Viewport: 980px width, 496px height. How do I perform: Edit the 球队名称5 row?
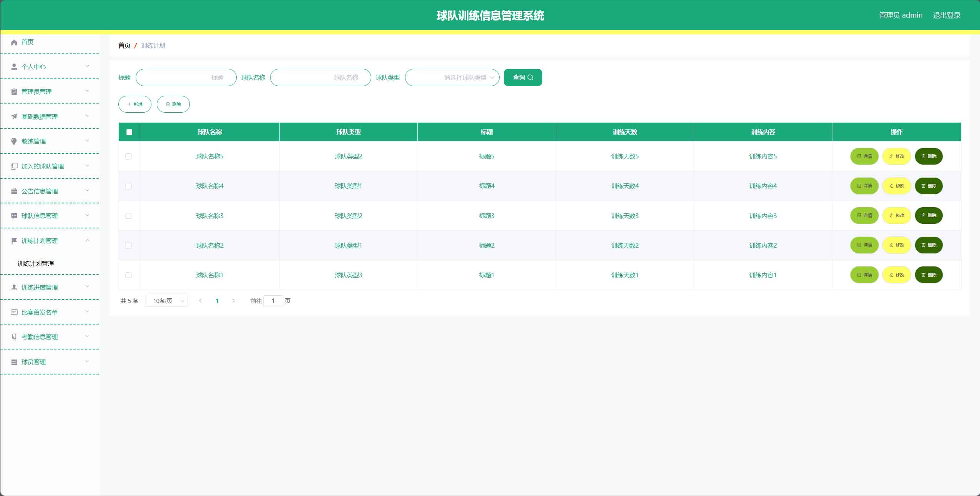(897, 156)
